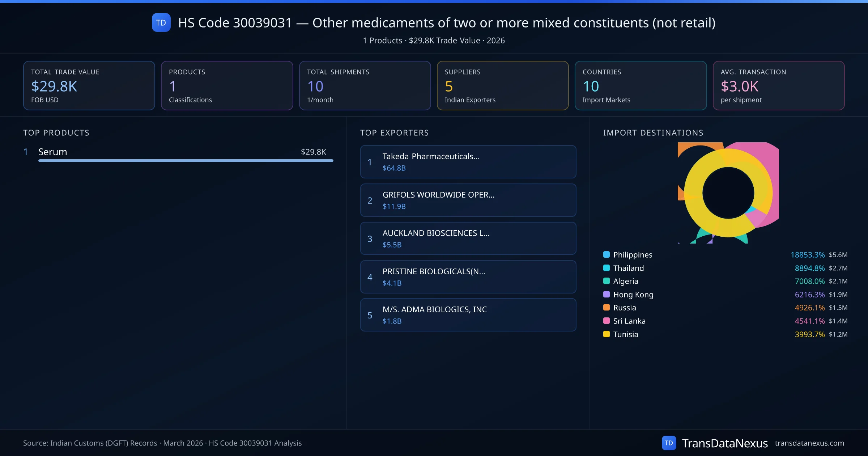Click the TD logo icon beside the heading

pyautogui.click(x=161, y=22)
